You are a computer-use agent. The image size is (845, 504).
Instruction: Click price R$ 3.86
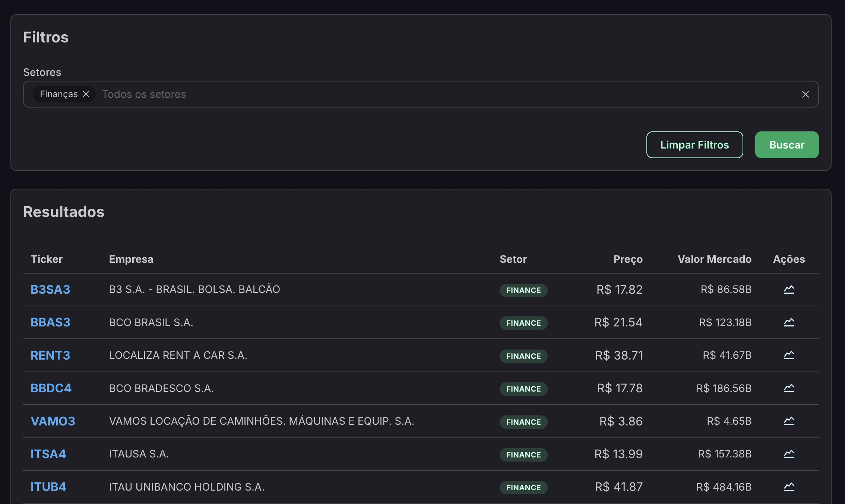click(x=621, y=421)
